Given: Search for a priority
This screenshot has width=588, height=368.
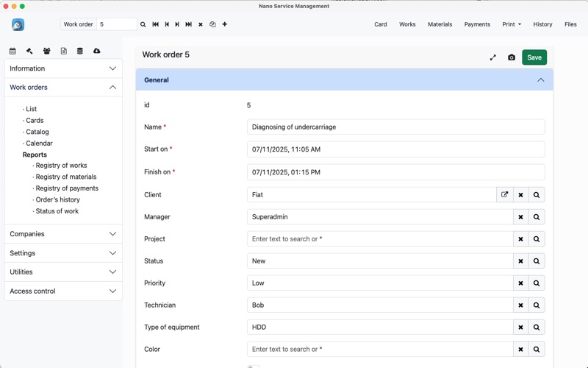Looking at the screenshot, I should pos(537,283).
